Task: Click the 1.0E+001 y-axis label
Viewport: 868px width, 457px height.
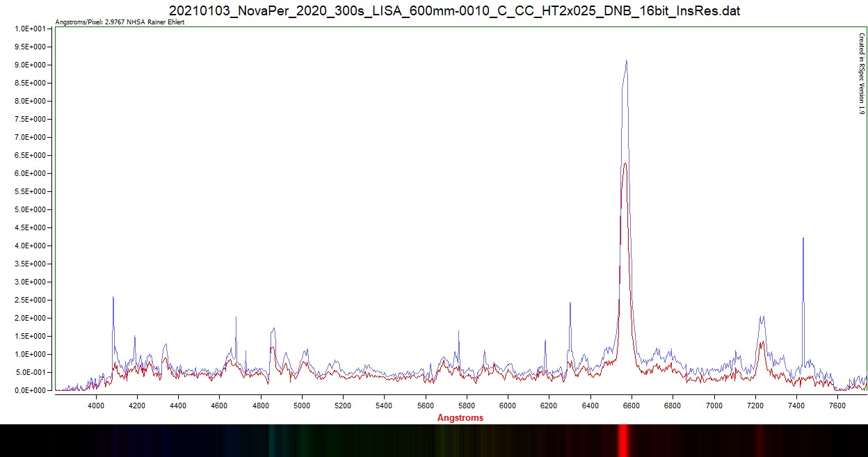Action: coord(31,29)
